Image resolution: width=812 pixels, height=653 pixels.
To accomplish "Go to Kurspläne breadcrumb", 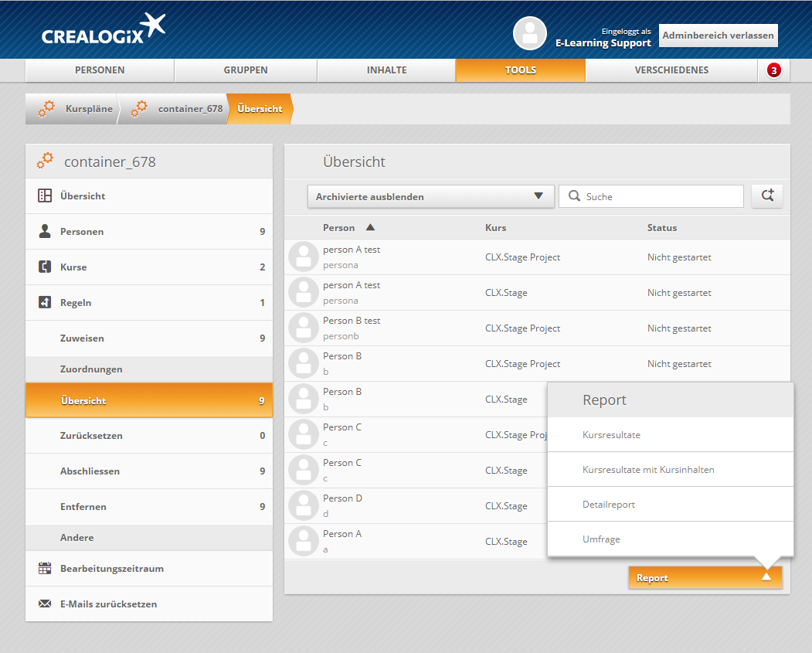I will coord(88,109).
